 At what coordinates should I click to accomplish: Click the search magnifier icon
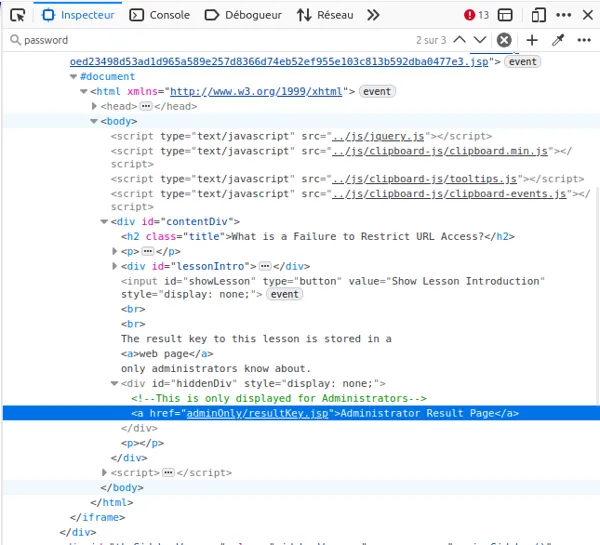(x=15, y=40)
